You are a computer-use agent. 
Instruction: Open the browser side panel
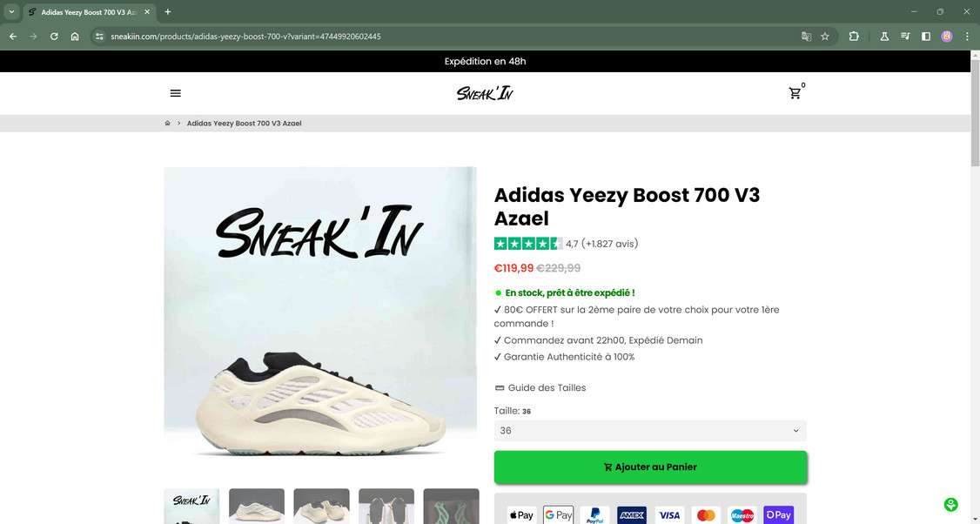click(926, 37)
